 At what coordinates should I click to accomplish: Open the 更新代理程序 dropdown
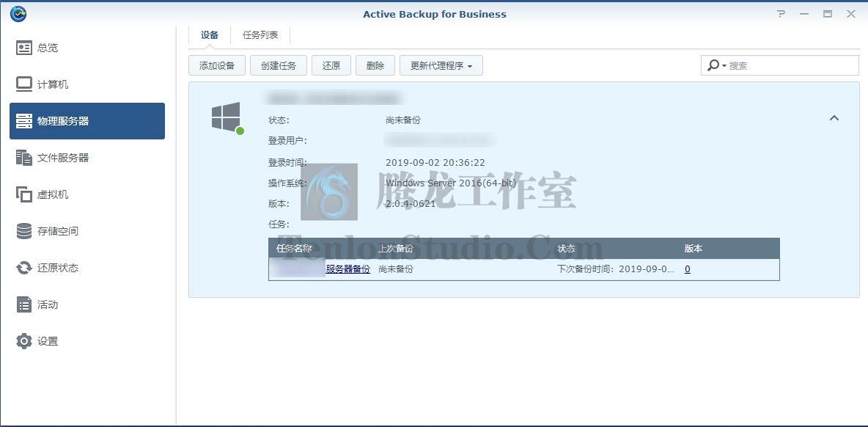pos(441,65)
